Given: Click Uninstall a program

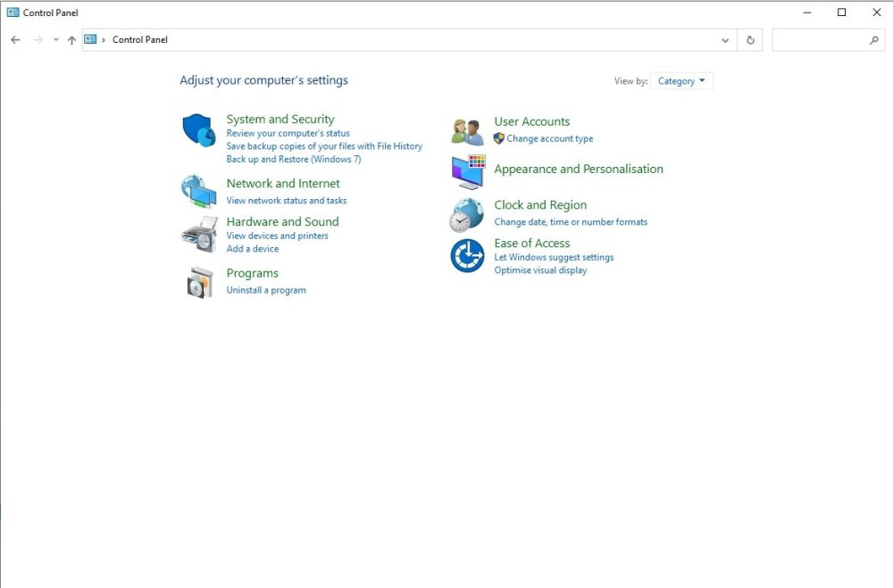Looking at the screenshot, I should pos(266,290).
